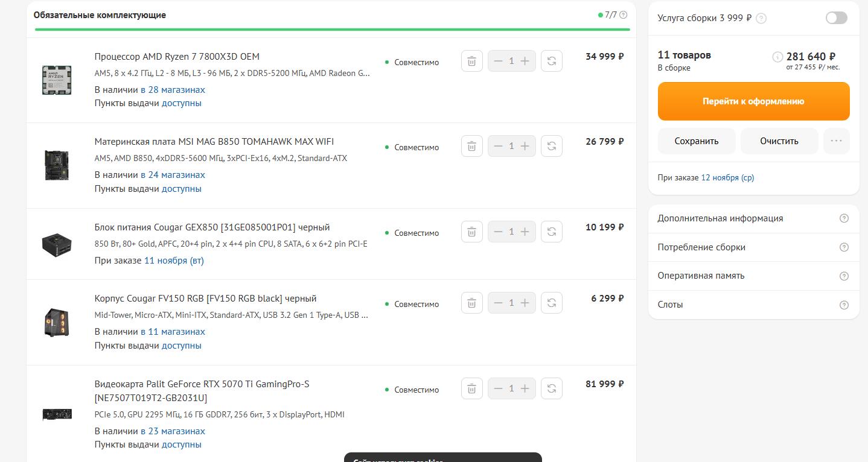
Task: Decrease quantity of MSI B850 TOMAHAWK motherboard
Action: (x=498, y=146)
